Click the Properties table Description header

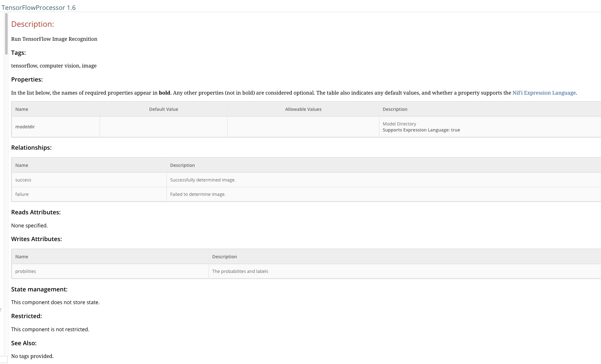pyautogui.click(x=395, y=109)
